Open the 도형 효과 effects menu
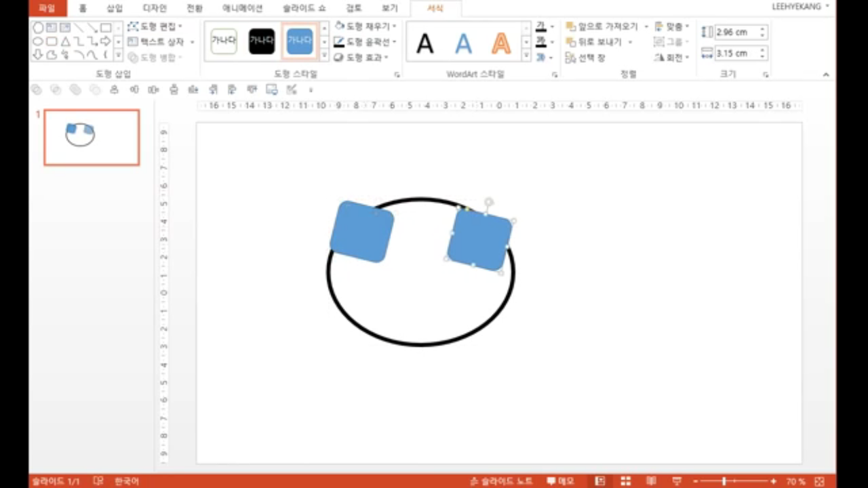This screenshot has width=868, height=488. [x=361, y=58]
